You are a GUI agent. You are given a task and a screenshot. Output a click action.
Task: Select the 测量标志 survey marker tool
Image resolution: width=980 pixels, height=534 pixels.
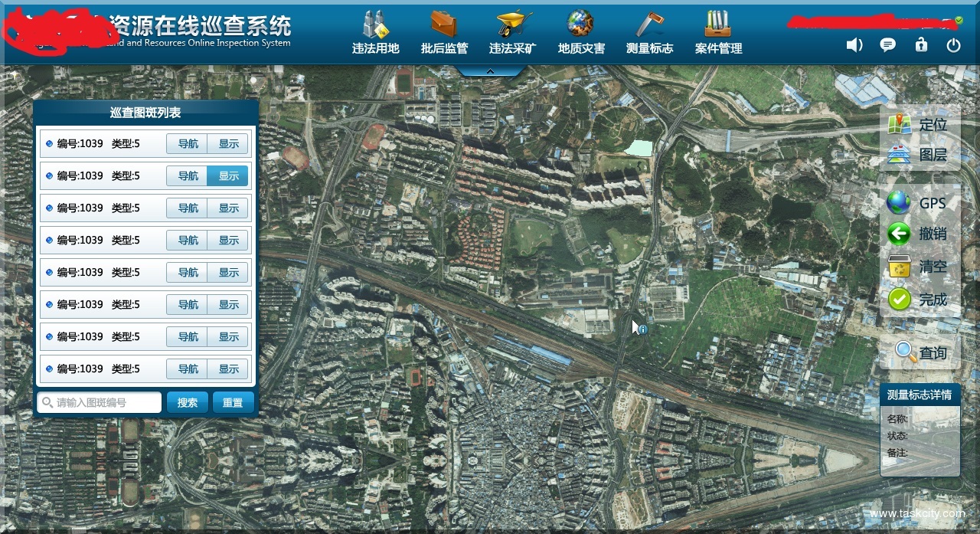649,32
